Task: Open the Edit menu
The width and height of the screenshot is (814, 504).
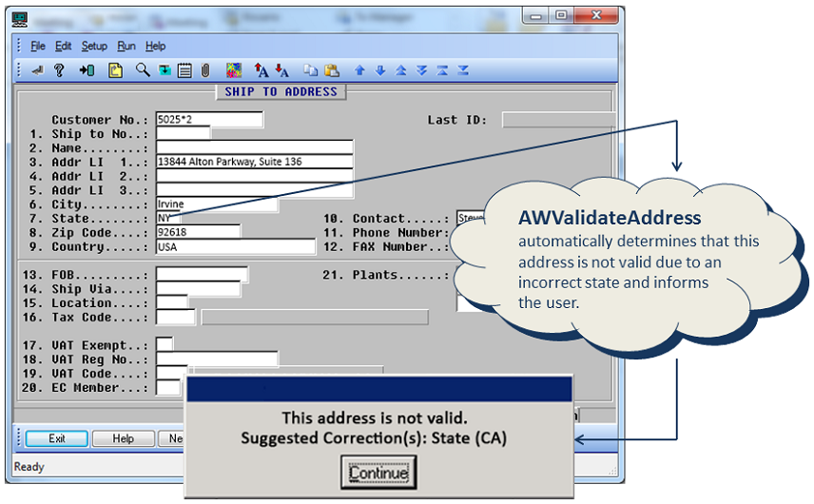Action: click(x=64, y=47)
